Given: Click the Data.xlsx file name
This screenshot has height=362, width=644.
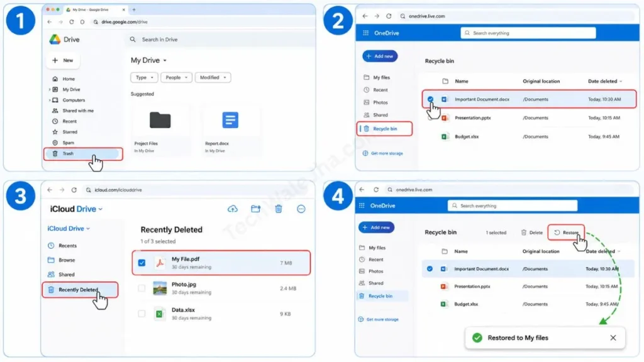Looking at the screenshot, I should click(x=183, y=310).
